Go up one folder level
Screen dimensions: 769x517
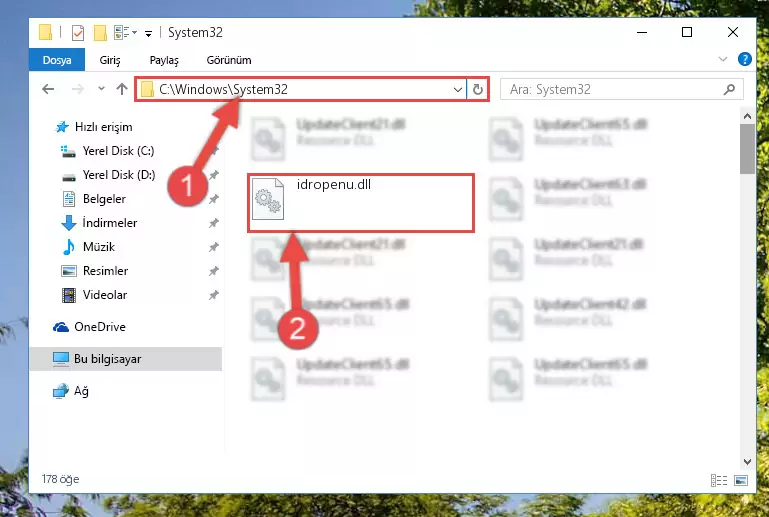[122, 89]
